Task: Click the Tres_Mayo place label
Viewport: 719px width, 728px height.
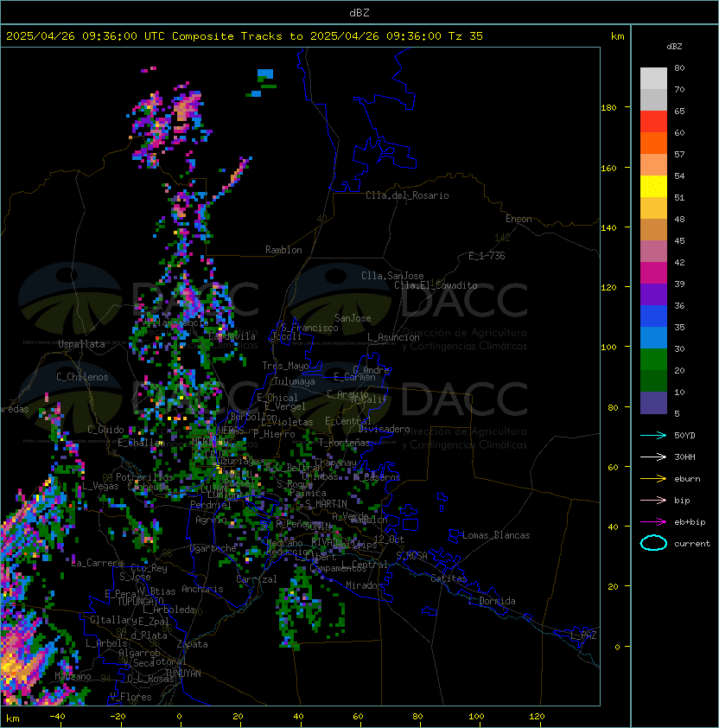Action: 285,366
